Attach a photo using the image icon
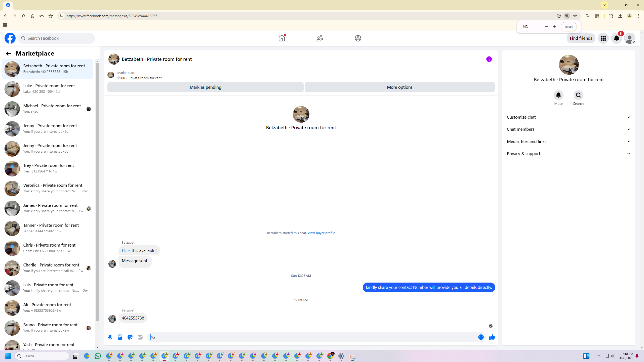Screen dimensions: 644x362 pyautogui.click(x=120, y=337)
